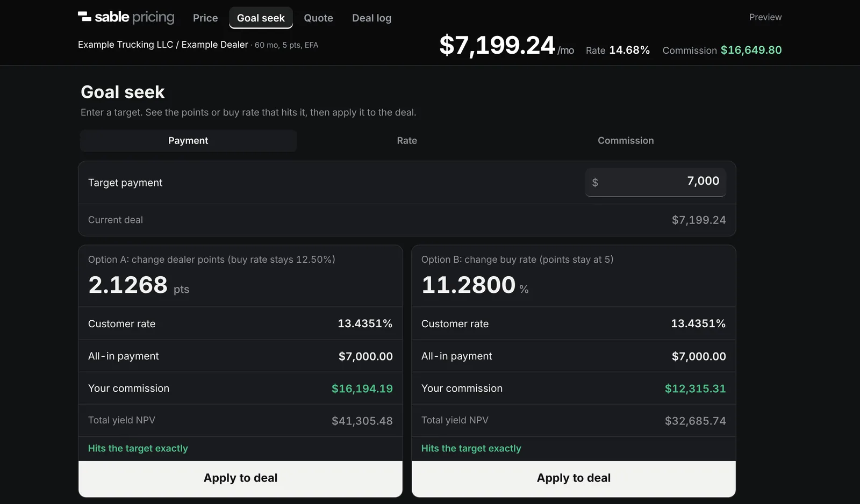Click the sable pricing logo
This screenshot has width=860, height=504.
coord(126,17)
